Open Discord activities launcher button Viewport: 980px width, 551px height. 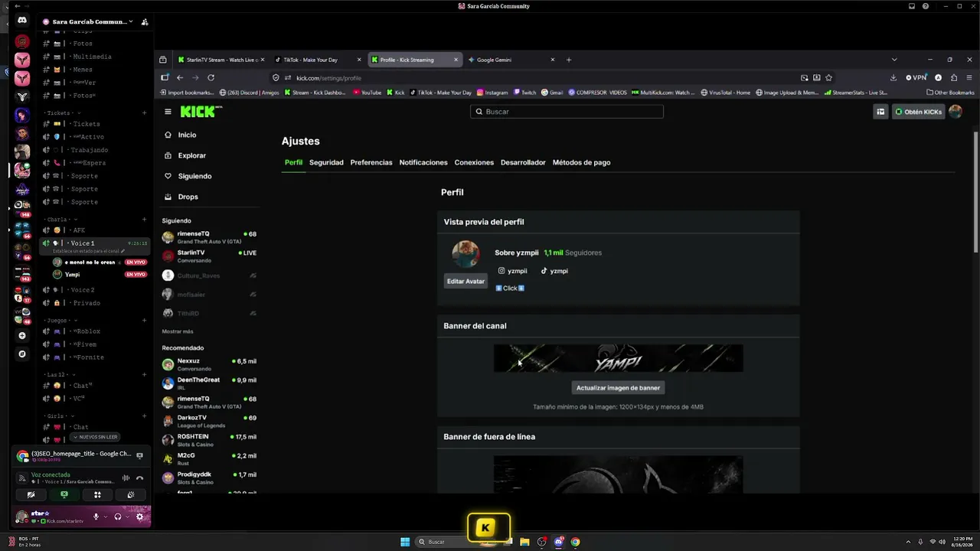97,494
